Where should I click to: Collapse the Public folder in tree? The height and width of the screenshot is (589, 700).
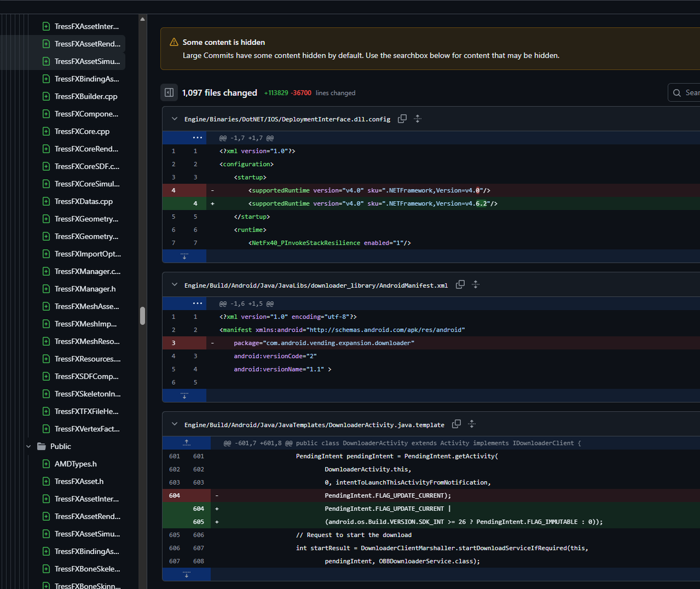[29, 446]
